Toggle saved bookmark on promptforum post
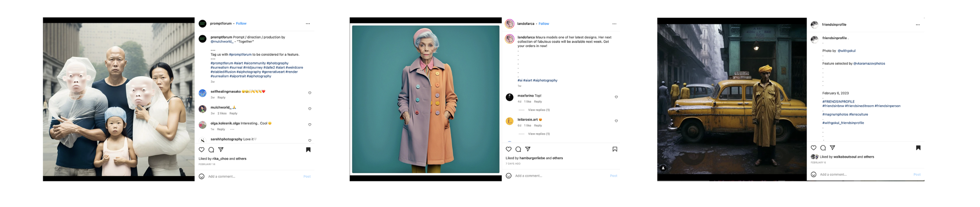 click(x=308, y=150)
